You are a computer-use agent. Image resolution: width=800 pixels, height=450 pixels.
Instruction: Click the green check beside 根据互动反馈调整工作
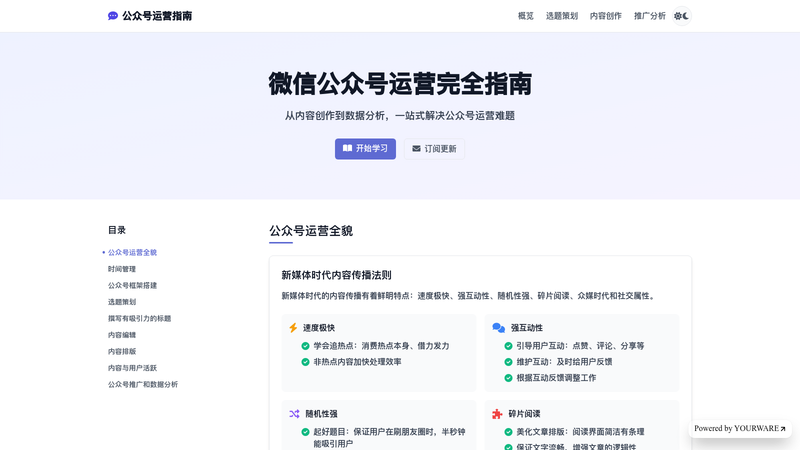click(508, 378)
